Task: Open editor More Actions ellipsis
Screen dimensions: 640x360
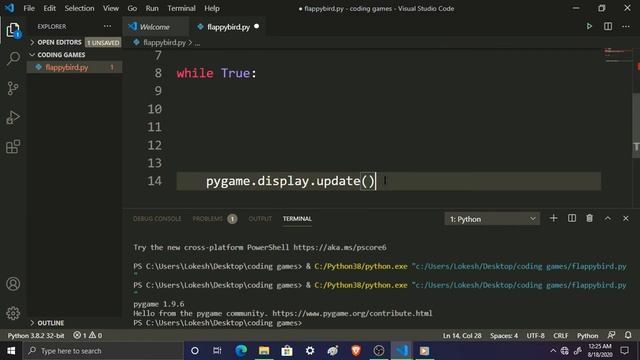Action: 626,27
